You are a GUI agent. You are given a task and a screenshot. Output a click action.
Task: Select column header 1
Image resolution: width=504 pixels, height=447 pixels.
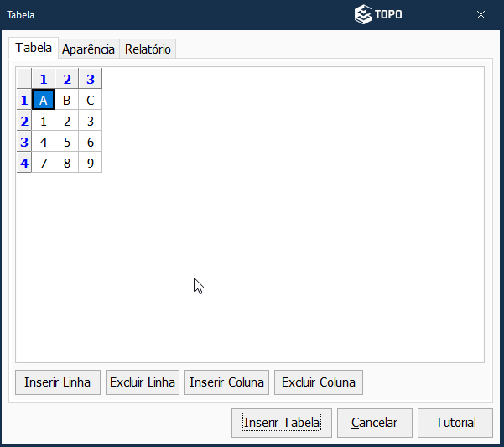click(x=43, y=80)
